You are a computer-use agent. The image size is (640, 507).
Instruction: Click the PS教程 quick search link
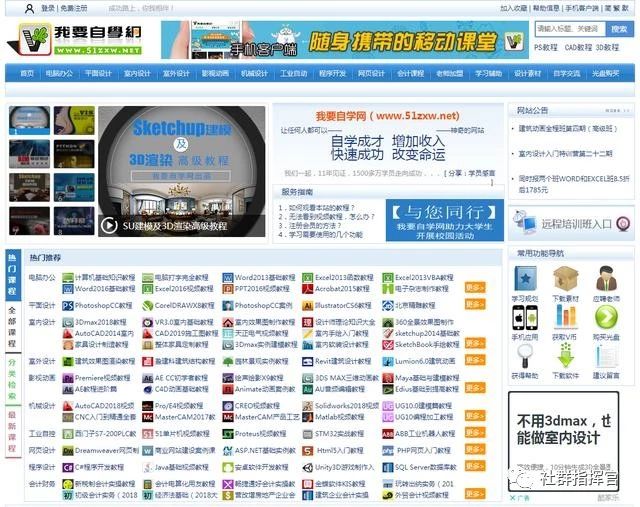tap(546, 47)
